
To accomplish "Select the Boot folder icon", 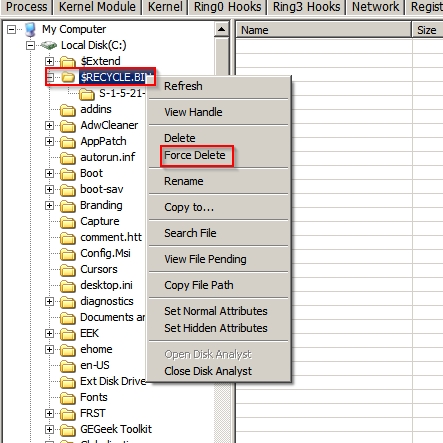I will click(x=68, y=174).
